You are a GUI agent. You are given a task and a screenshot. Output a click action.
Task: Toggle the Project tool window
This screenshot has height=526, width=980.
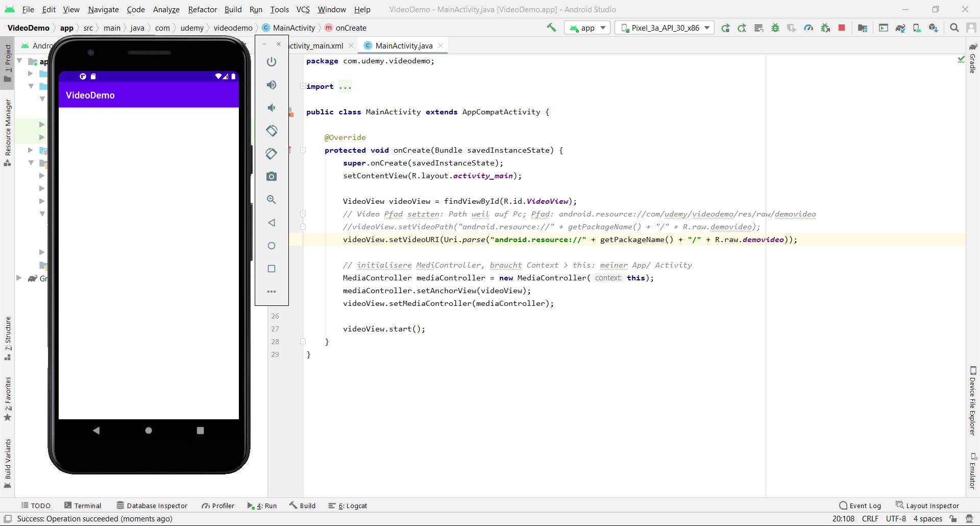tap(7, 63)
